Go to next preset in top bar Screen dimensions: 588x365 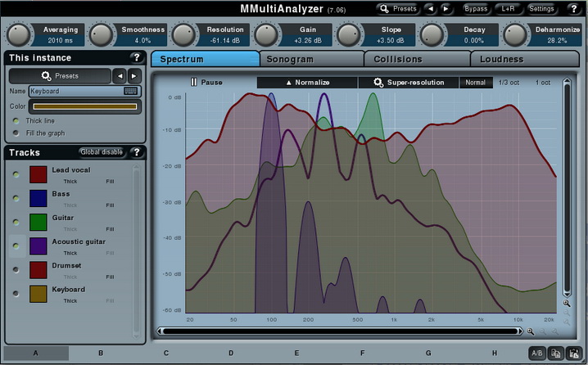coord(446,9)
